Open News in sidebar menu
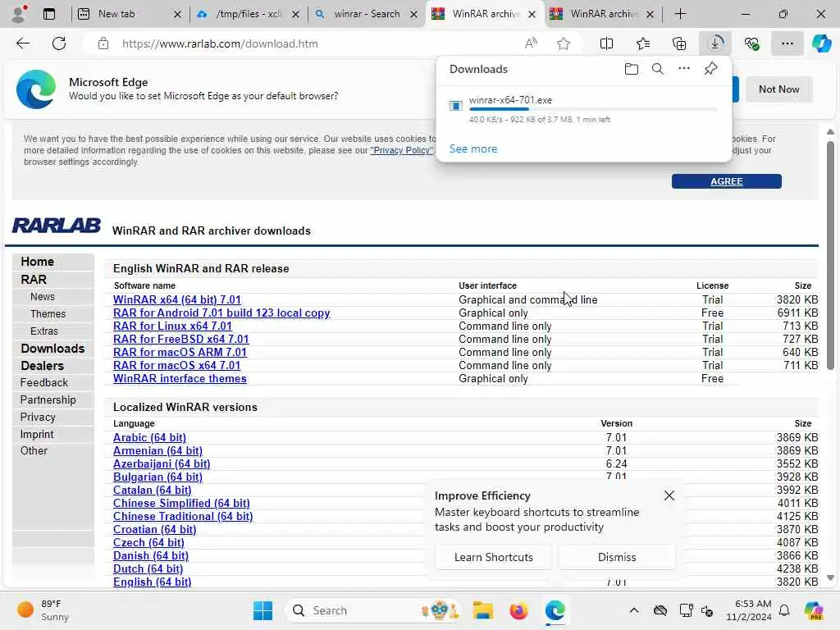Image resolution: width=840 pixels, height=630 pixels. 43,296
